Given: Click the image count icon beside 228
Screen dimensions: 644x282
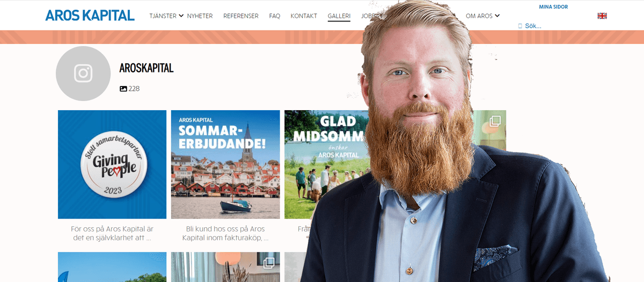Looking at the screenshot, I should 123,89.
